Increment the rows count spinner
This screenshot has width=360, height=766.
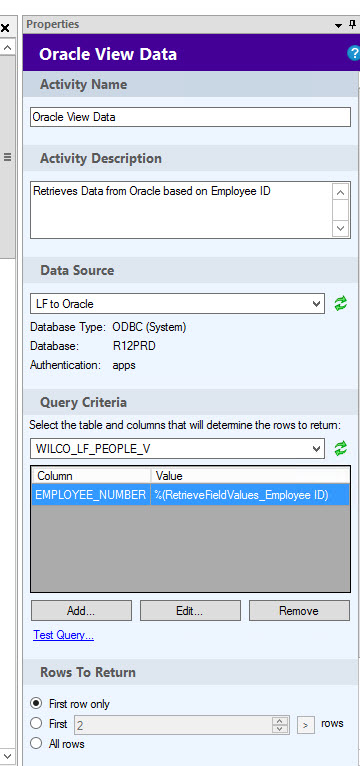point(279,721)
